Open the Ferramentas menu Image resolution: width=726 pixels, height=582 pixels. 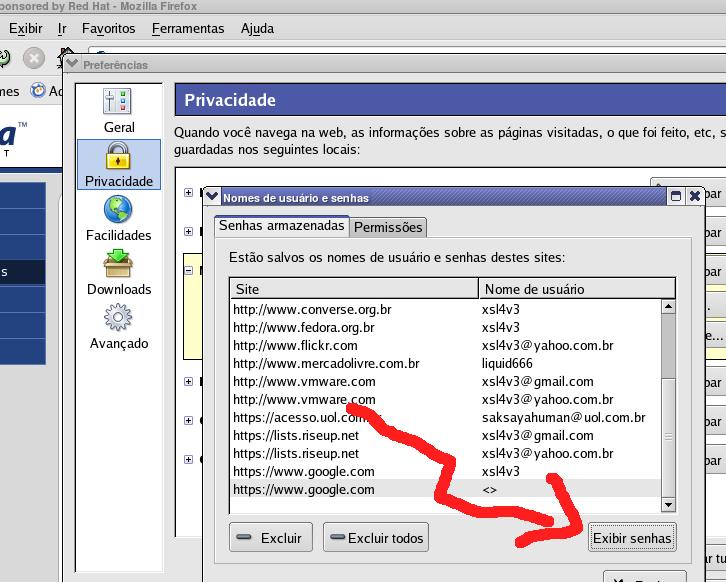188,29
